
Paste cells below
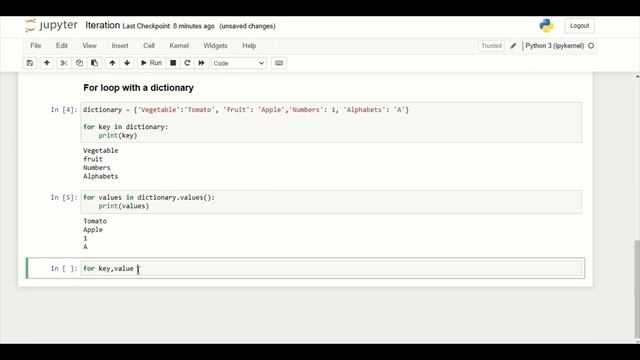(x=94, y=63)
